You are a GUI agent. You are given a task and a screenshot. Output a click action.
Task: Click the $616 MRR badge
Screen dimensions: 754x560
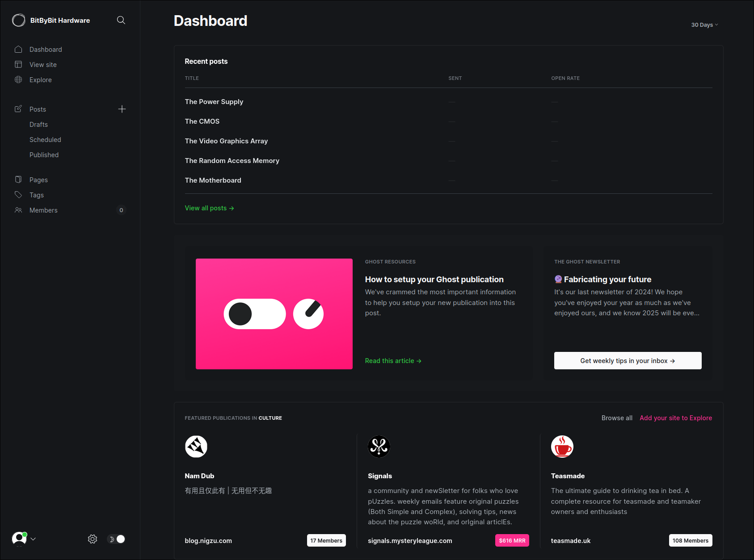point(512,540)
